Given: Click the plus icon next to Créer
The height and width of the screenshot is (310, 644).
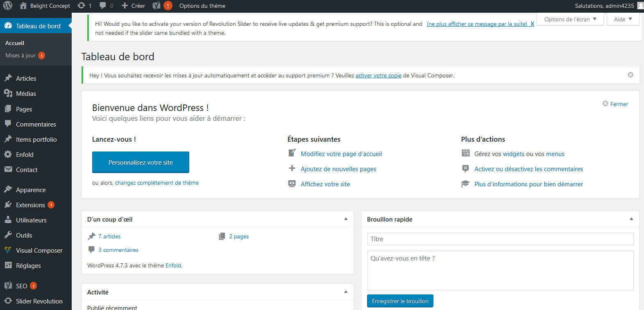Looking at the screenshot, I should click(125, 6).
